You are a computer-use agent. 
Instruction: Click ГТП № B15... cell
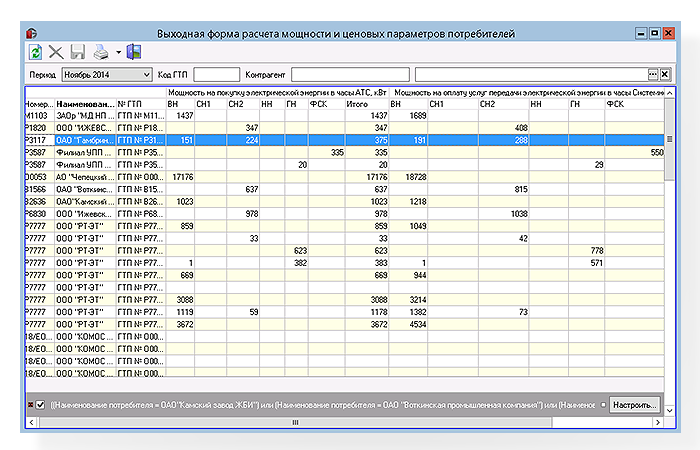coord(141,189)
